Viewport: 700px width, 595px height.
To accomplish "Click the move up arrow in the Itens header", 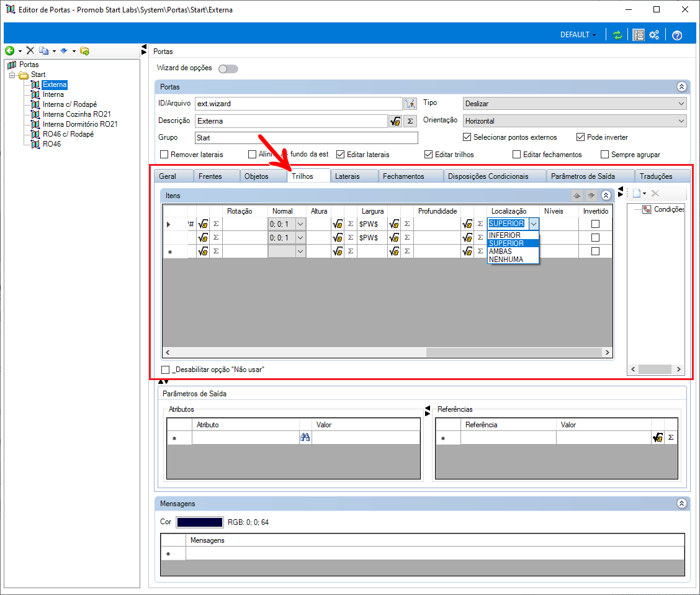I will pos(577,196).
